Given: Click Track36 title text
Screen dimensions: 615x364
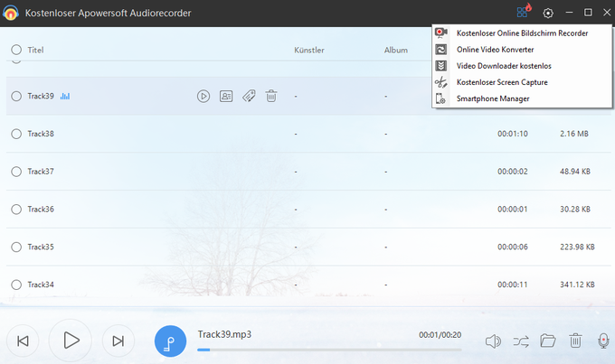Looking at the screenshot, I should 41,210.
